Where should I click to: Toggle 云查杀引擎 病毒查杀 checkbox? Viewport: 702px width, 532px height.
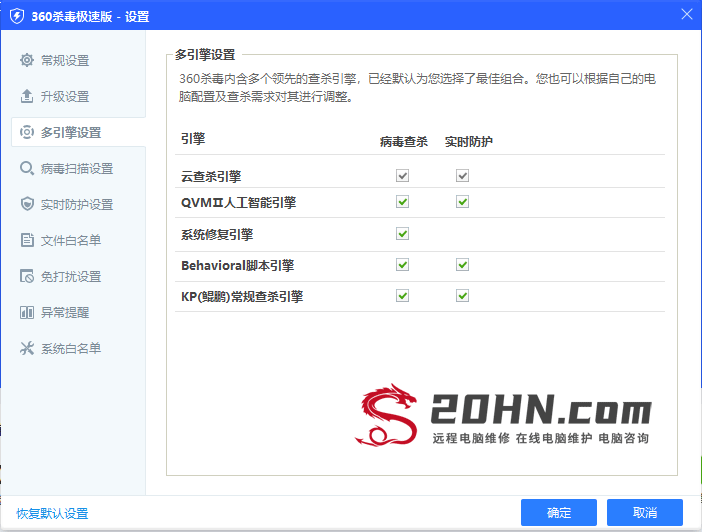click(x=402, y=176)
